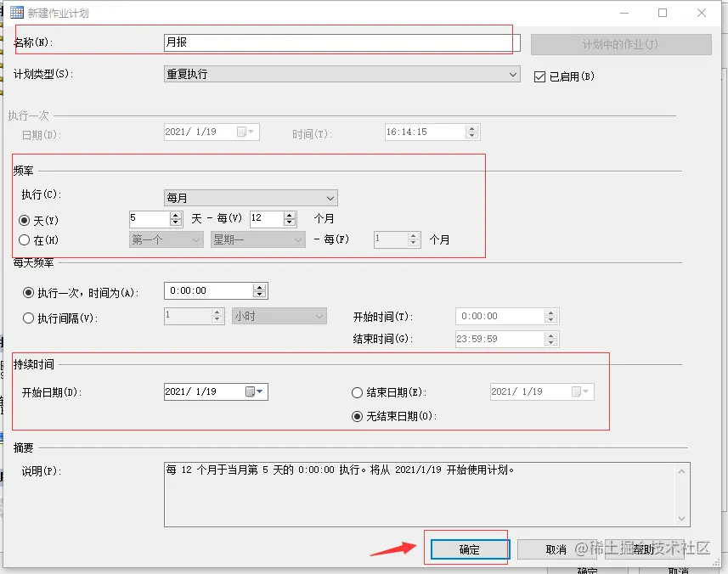Close the 新建作业计划 dialog
Image resolution: width=728 pixels, height=574 pixels.
coord(702,13)
